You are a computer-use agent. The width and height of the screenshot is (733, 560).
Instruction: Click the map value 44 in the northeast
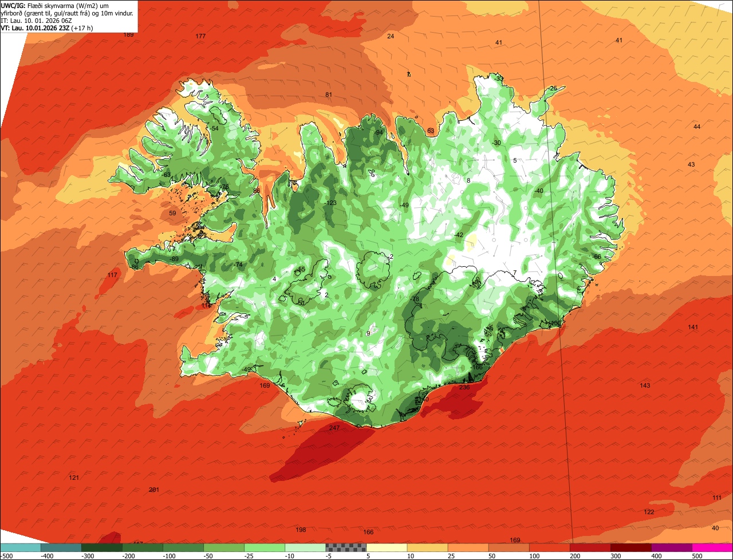click(x=697, y=127)
